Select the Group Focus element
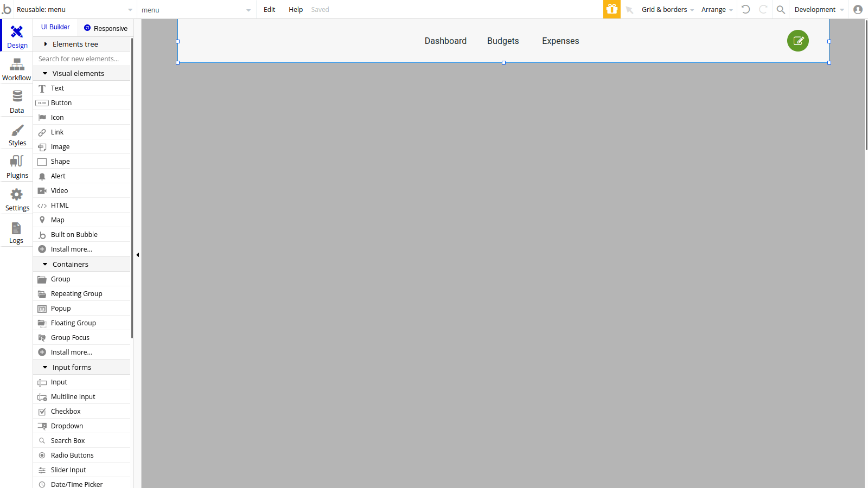868x488 pixels. (x=82, y=337)
